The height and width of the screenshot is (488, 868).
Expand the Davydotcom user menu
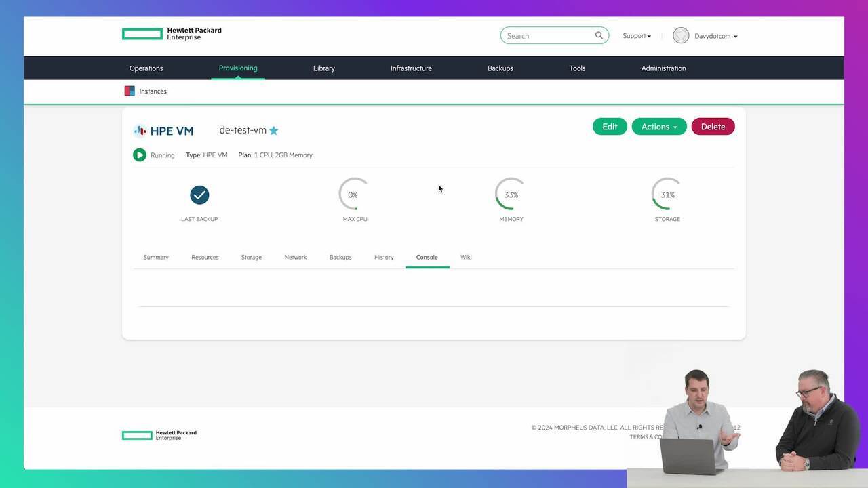click(715, 36)
